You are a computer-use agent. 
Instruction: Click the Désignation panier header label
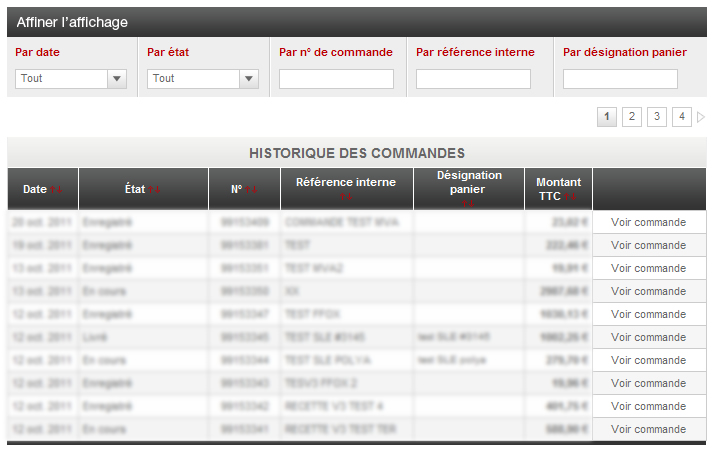(x=469, y=182)
